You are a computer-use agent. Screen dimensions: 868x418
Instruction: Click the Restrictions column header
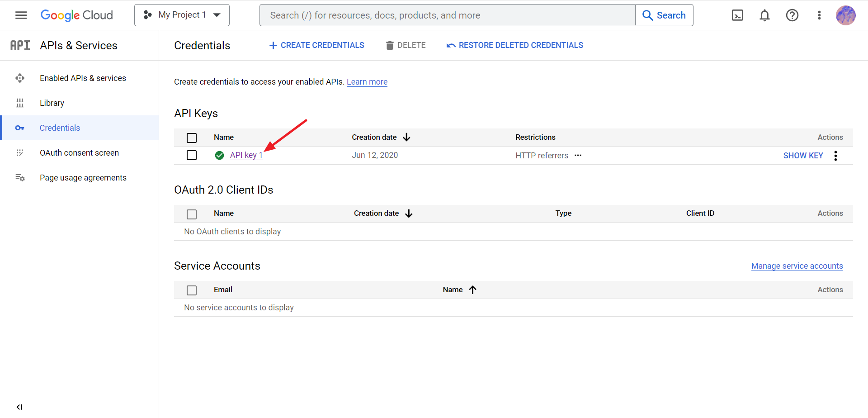535,137
